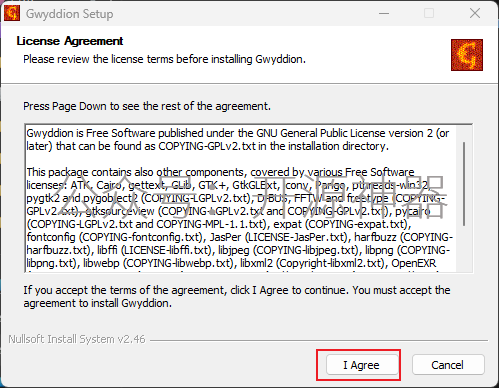Click the "License Agreement" heading
Screen dimensions: 499x388
70,41
